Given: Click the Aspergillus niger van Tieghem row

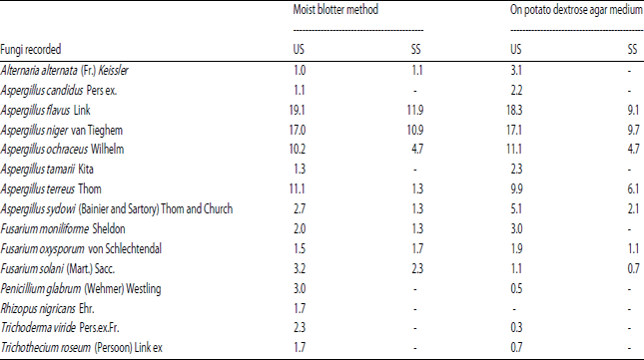Looking at the screenshot, I should [62, 131].
